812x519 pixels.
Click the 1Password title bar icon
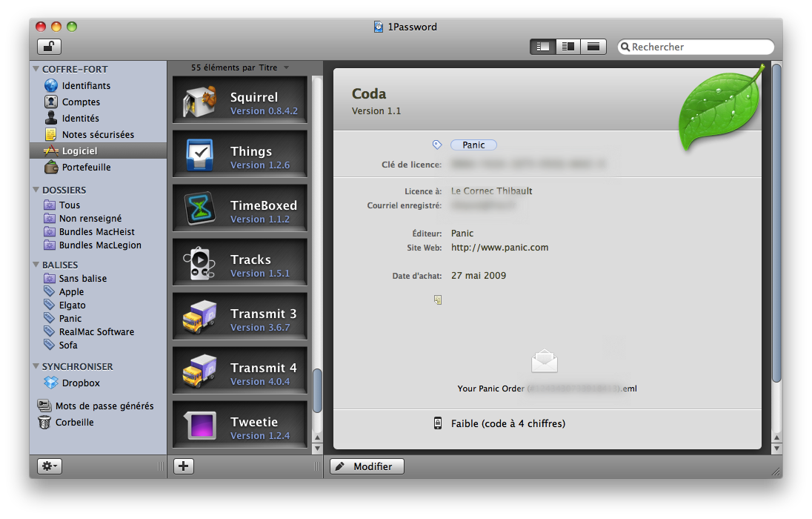tap(379, 27)
